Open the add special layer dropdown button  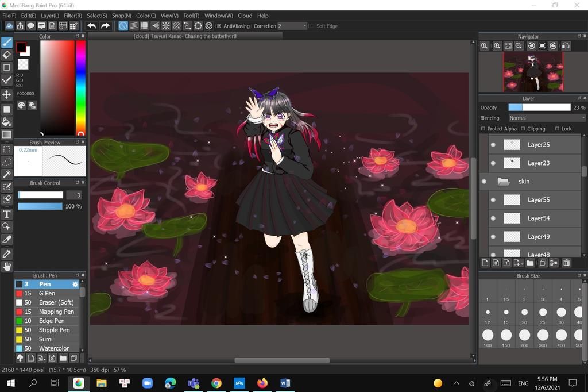[x=519, y=263]
